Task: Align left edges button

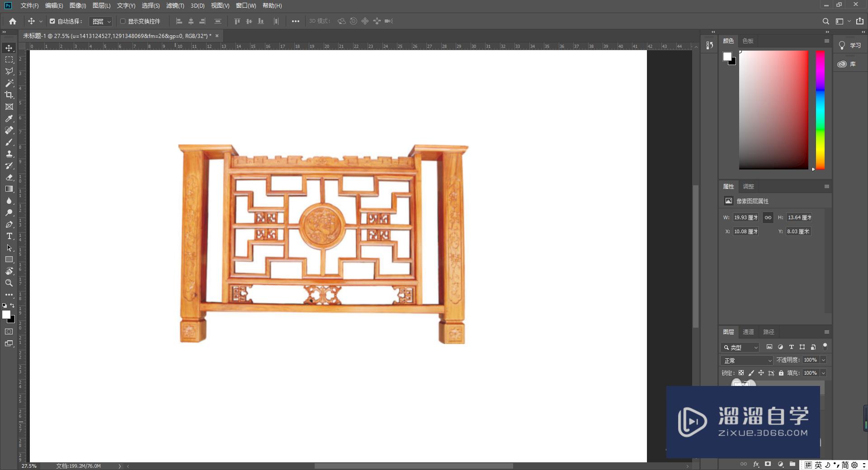Action: coord(179,21)
